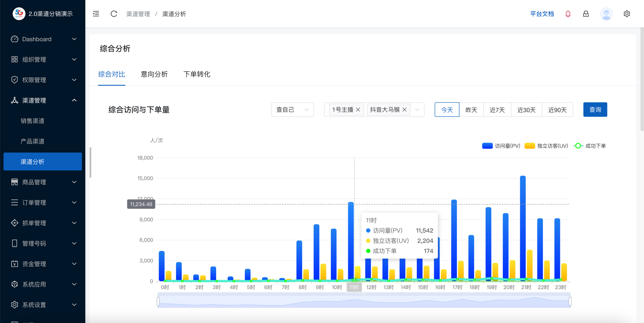Expand the anchor selector dropdown arrow
This screenshot has width=644, height=323.
[417, 110]
